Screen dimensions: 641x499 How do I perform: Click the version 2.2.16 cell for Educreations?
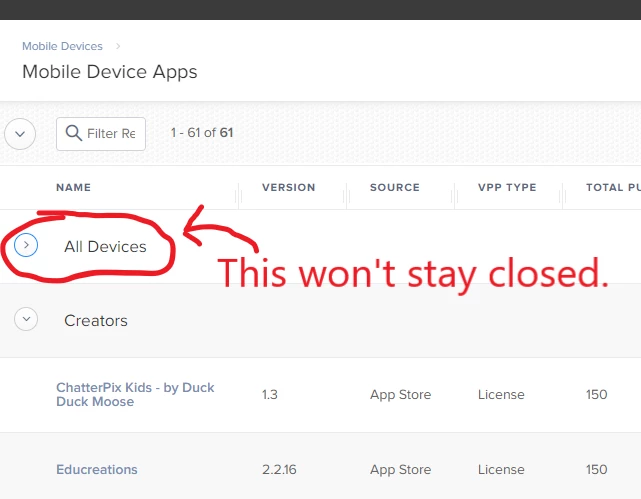tap(279, 470)
